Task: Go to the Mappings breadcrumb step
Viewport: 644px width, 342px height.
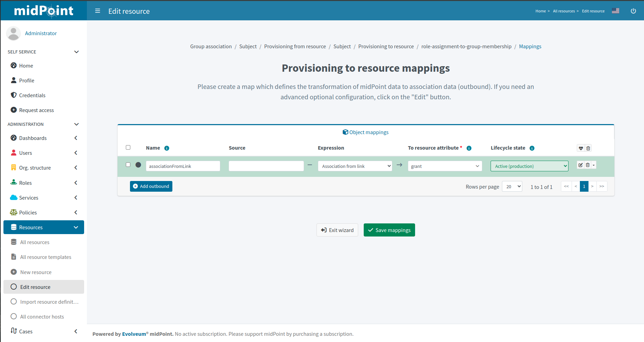Action: pos(530,46)
